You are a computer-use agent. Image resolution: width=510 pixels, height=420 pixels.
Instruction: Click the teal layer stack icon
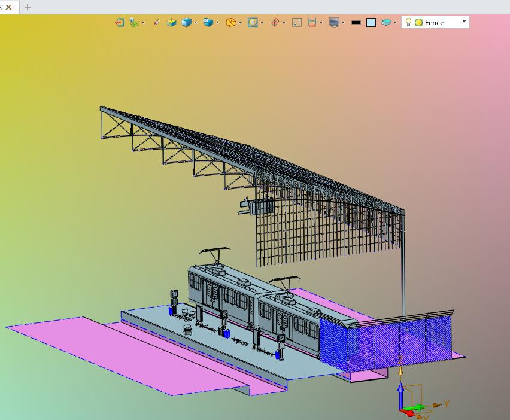pyautogui.click(x=386, y=22)
